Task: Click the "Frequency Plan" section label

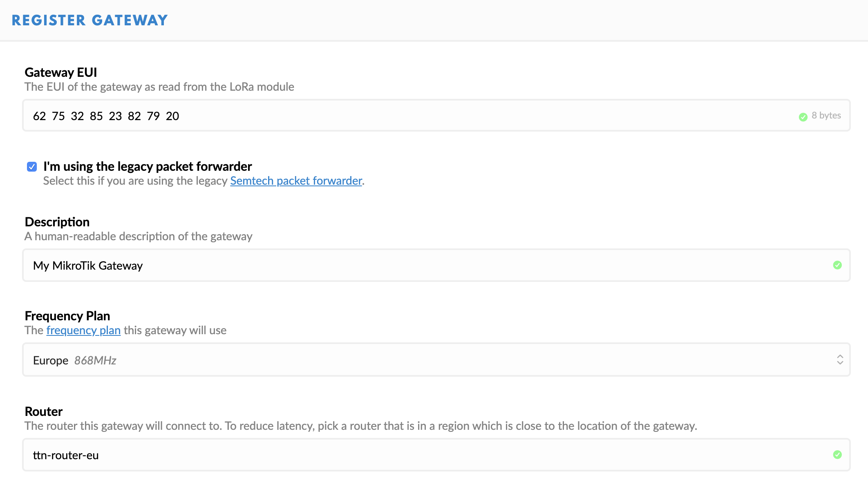Action: click(67, 316)
